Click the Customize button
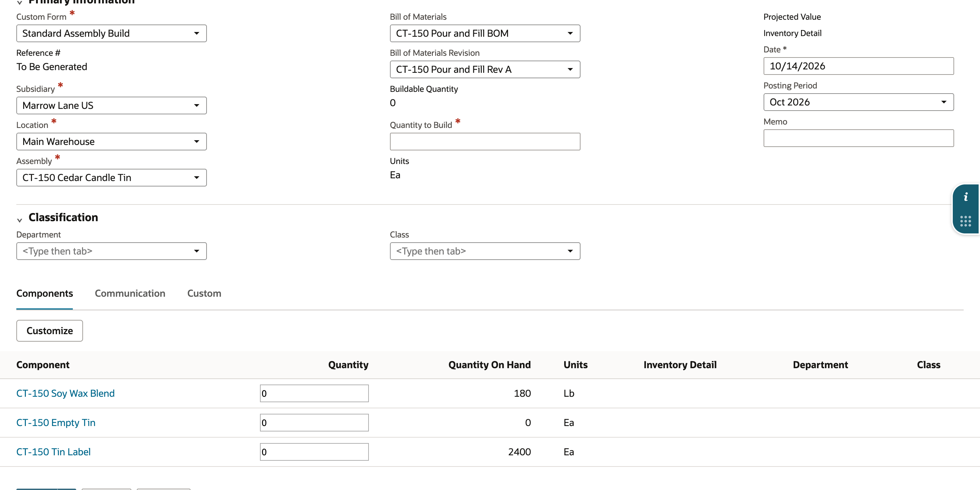 [49, 331]
